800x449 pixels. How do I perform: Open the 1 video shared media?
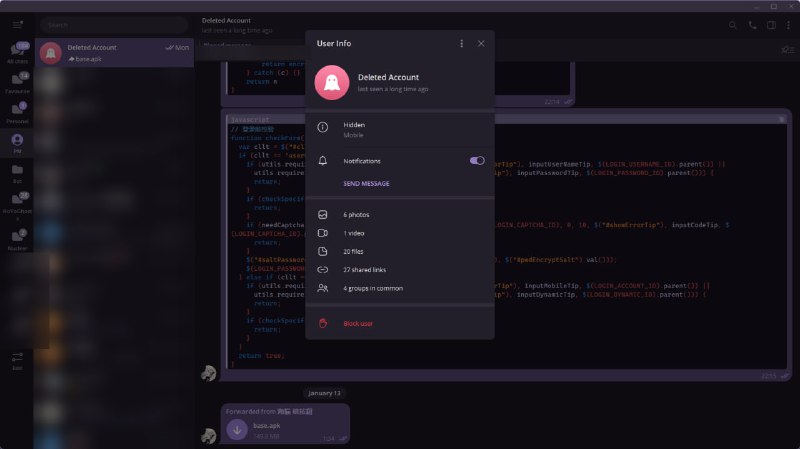(x=355, y=233)
